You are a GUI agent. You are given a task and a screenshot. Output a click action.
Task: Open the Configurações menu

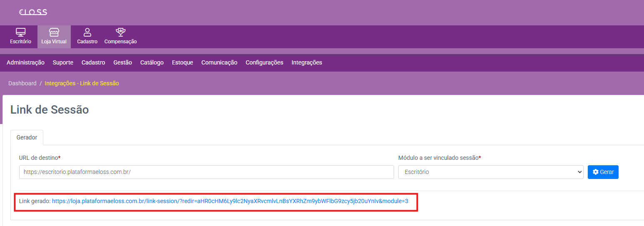point(265,62)
